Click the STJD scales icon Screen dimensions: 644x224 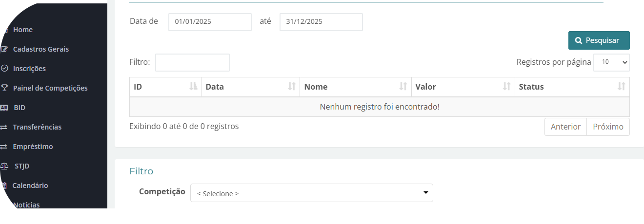click(4, 166)
